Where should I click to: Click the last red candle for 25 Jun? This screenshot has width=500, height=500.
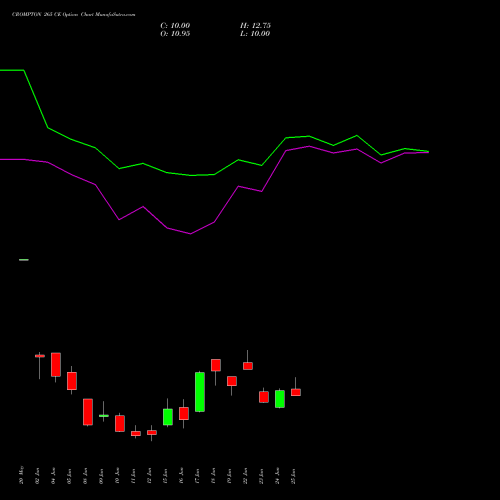(x=296, y=392)
